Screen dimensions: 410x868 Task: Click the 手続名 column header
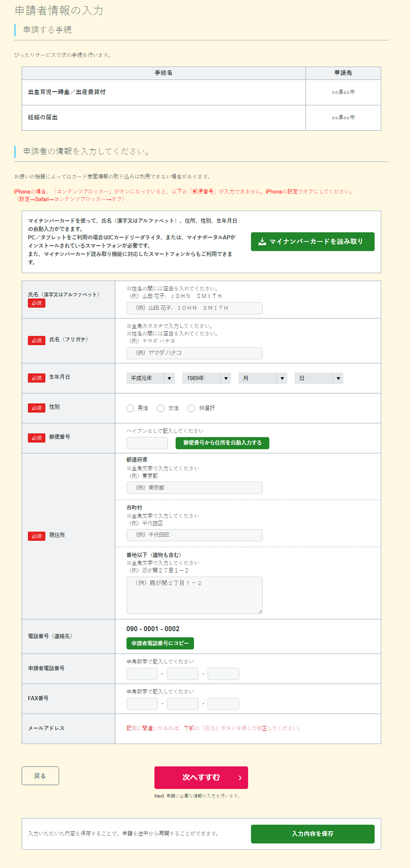click(164, 73)
